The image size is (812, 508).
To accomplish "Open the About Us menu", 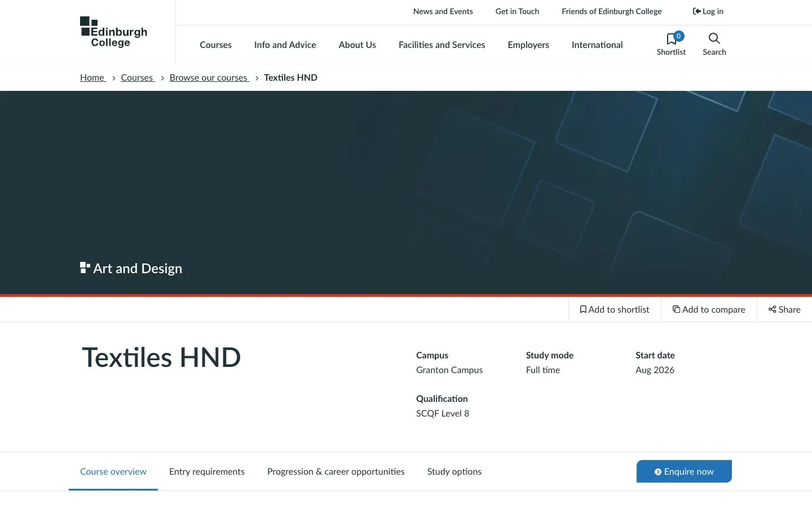I will click(x=358, y=45).
